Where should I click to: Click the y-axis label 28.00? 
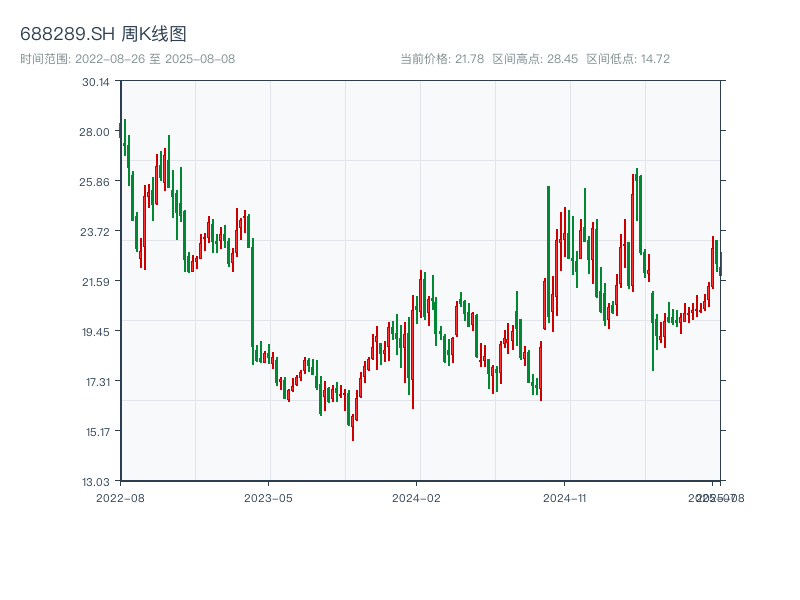point(94,132)
